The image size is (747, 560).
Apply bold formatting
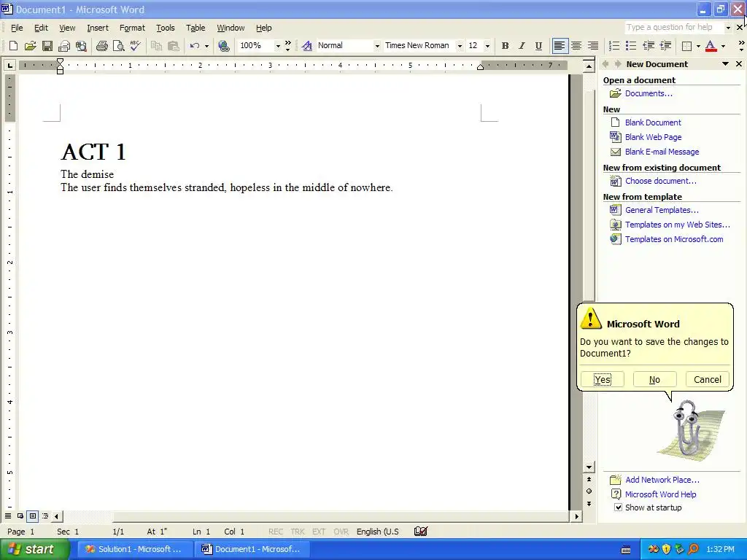pyautogui.click(x=505, y=46)
